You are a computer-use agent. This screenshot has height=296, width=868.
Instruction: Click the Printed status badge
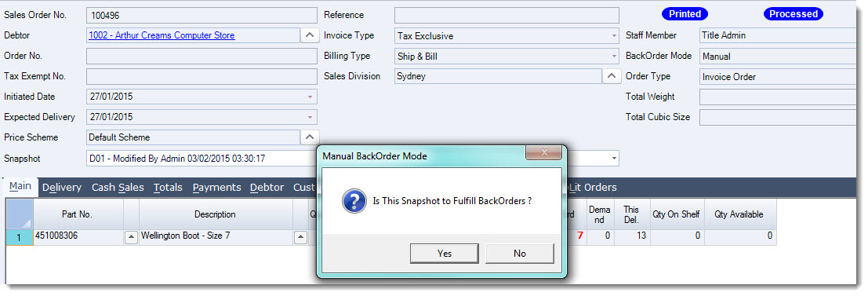tap(685, 14)
